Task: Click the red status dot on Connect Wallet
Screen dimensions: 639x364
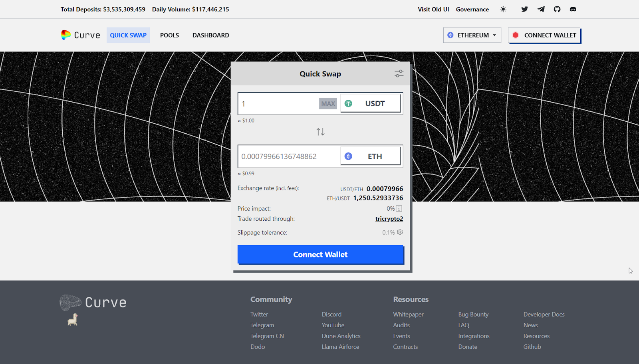Action: click(516, 35)
